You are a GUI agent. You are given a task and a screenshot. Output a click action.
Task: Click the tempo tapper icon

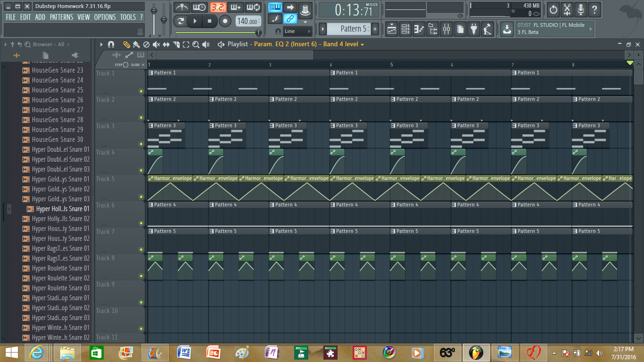[487, 29]
